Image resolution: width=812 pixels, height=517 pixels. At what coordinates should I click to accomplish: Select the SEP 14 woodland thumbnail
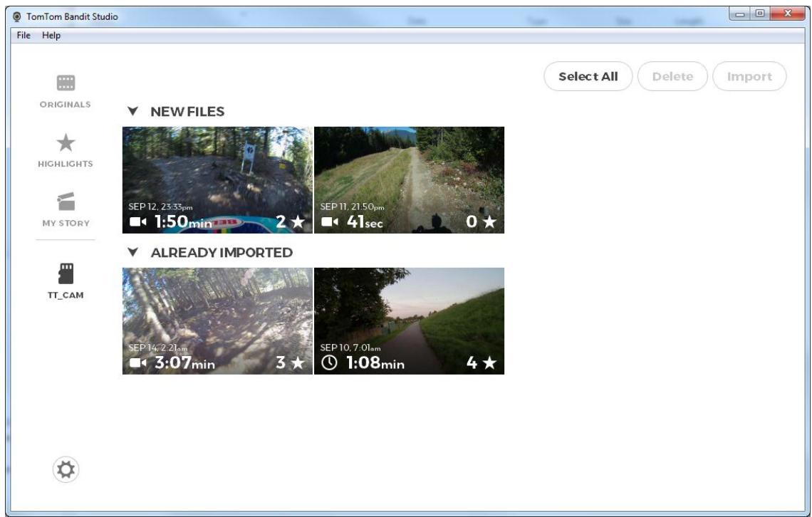pyautogui.click(x=217, y=321)
